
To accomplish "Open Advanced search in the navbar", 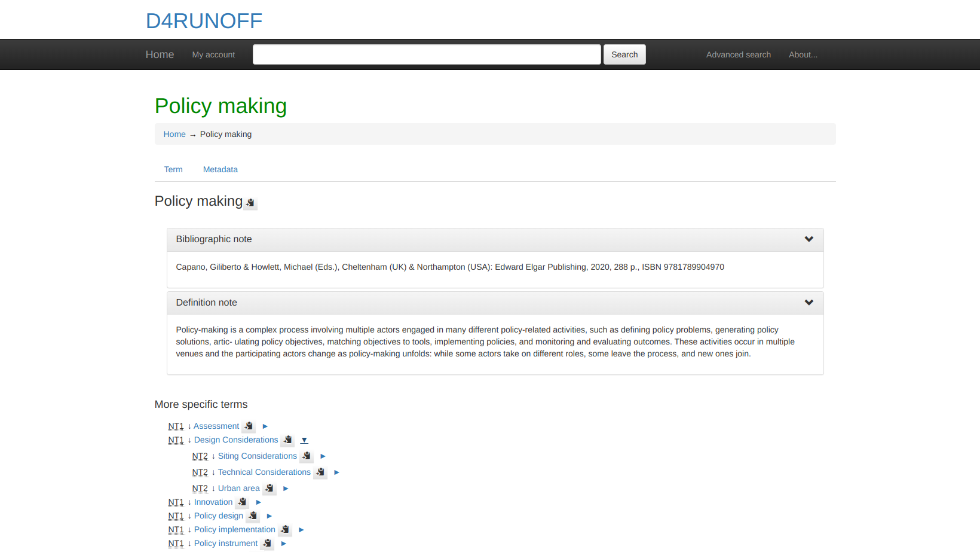I will click(x=738, y=54).
